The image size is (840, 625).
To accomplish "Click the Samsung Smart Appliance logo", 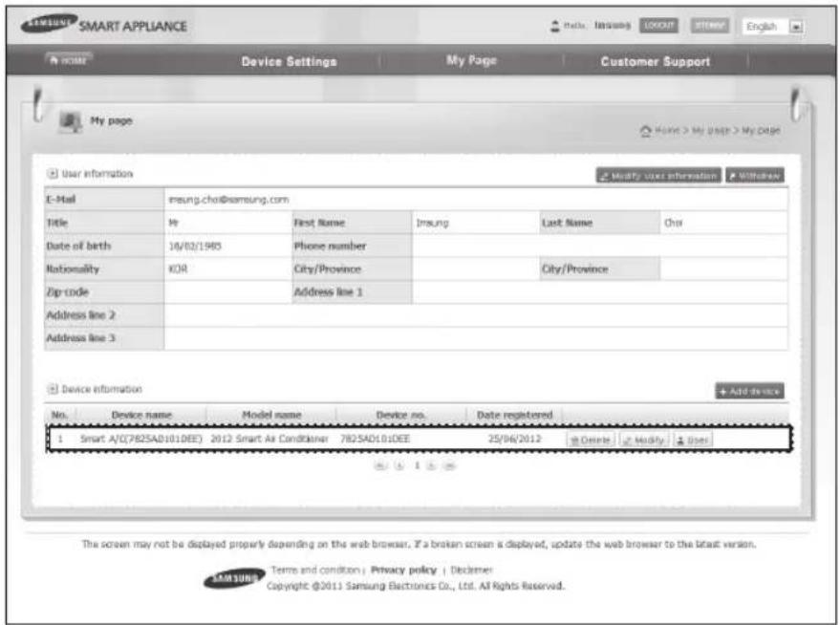I will pyautogui.click(x=104, y=25).
